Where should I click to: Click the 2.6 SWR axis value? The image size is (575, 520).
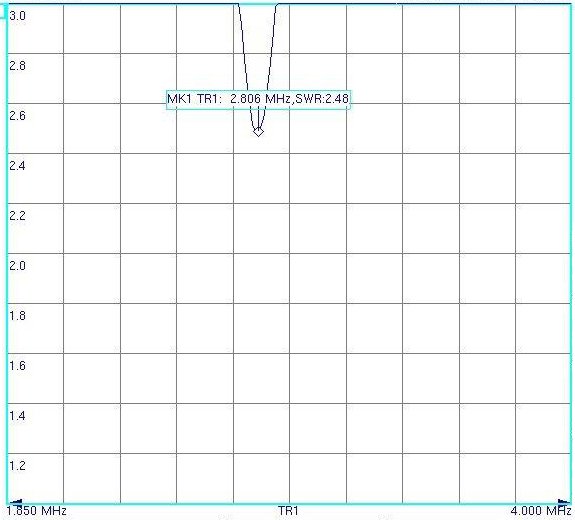[x=17, y=116]
